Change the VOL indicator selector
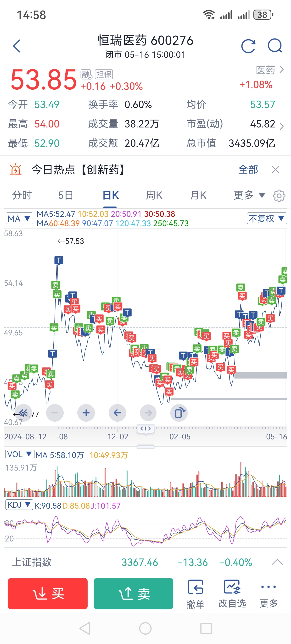291x644 pixels. [x=20, y=454]
